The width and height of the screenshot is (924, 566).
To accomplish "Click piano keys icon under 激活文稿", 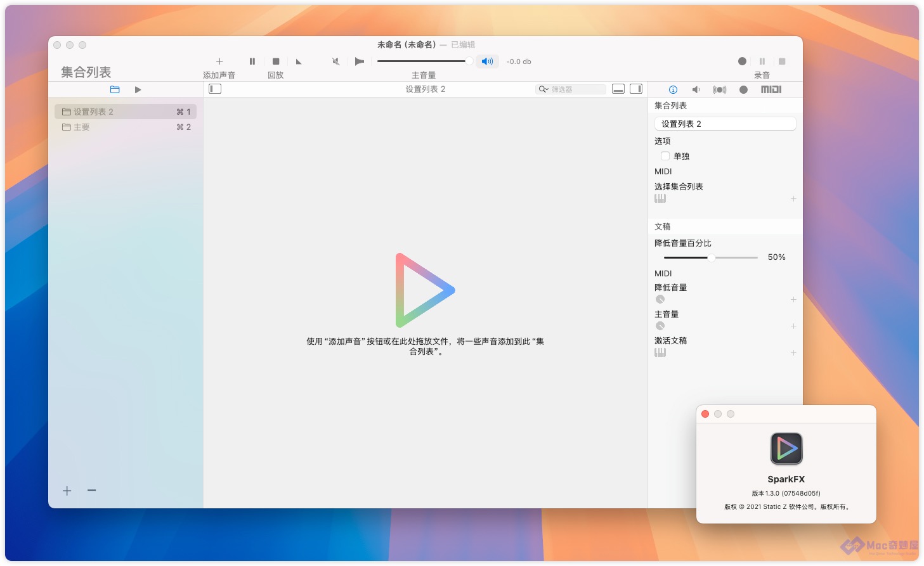I will tap(660, 352).
